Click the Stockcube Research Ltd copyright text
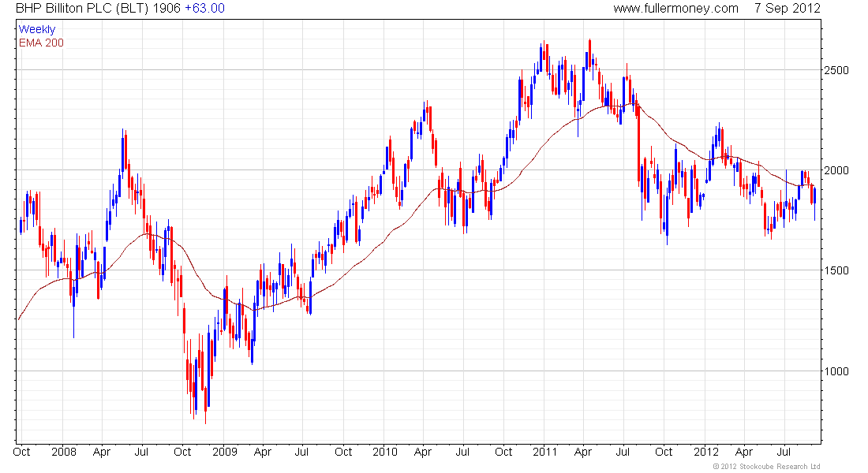Viewport: 868px width, 473px height. (766, 467)
